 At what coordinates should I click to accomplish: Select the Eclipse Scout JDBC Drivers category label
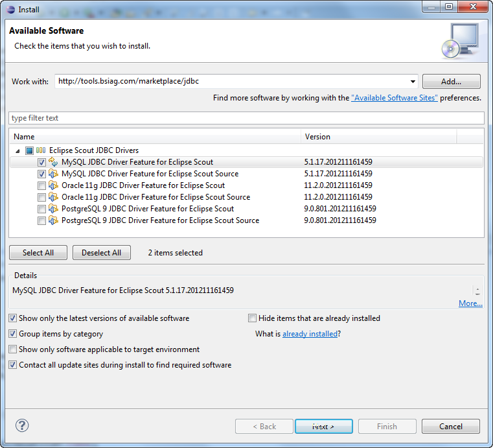point(94,150)
